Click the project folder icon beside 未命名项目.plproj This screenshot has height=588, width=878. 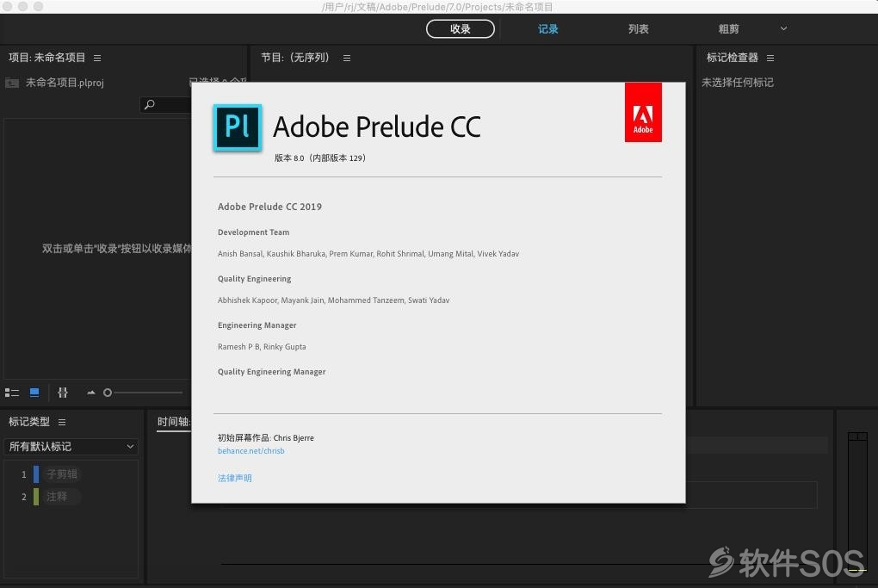(x=12, y=83)
